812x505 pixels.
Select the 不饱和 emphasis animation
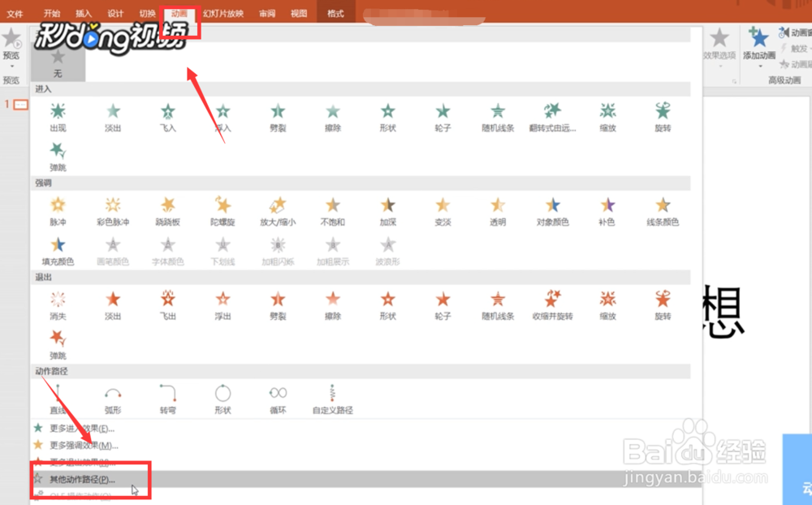point(333,212)
